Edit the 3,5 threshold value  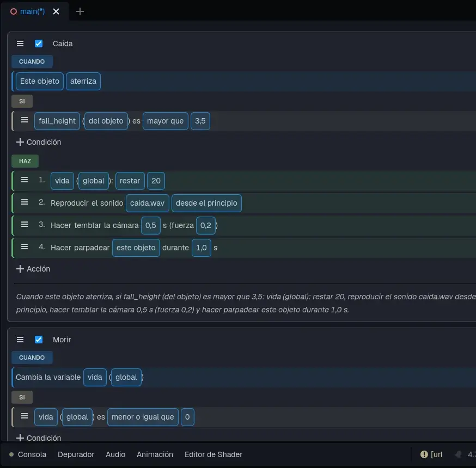[x=200, y=121]
